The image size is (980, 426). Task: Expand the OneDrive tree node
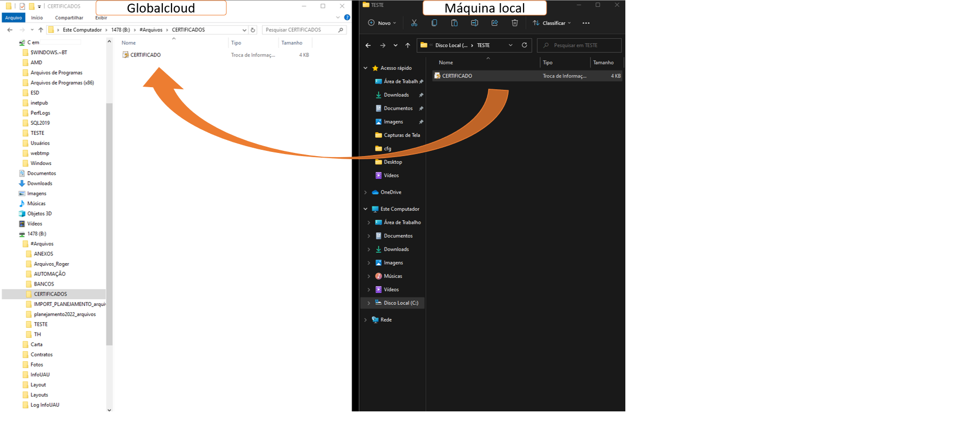(x=366, y=192)
